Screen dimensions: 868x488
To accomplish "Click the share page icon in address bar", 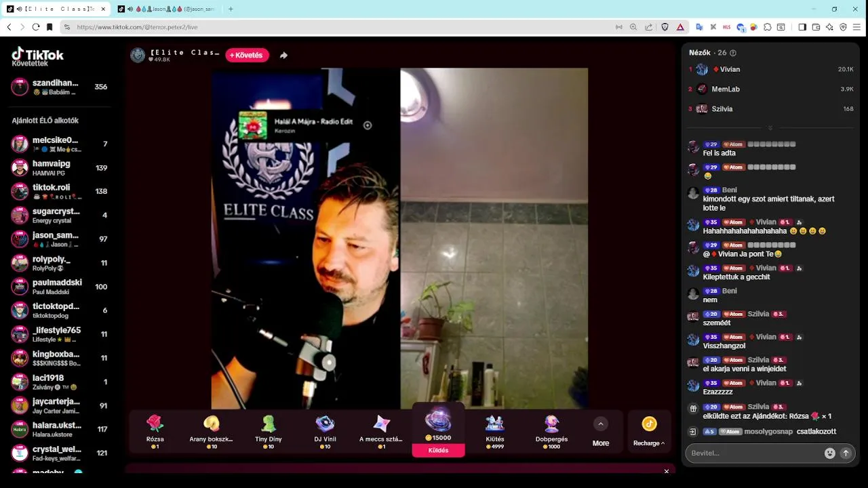I will coord(649,27).
